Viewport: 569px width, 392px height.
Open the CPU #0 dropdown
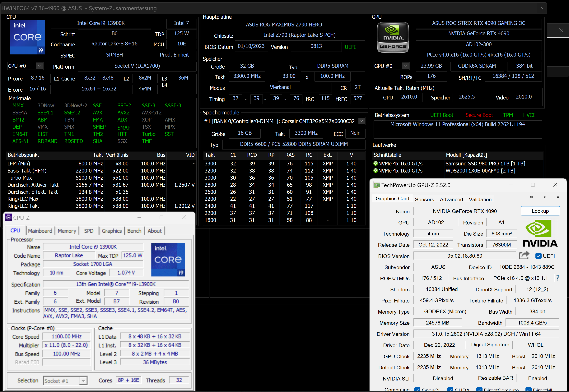pyautogui.click(x=39, y=66)
